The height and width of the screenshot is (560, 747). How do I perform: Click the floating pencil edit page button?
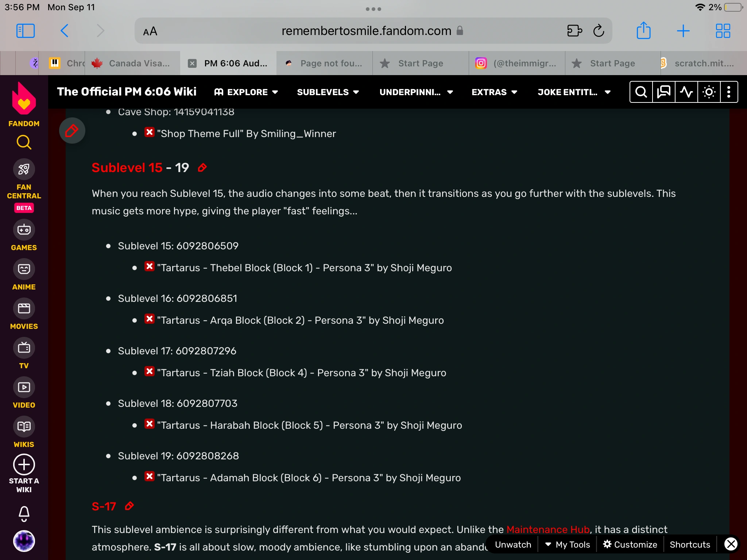point(72,131)
